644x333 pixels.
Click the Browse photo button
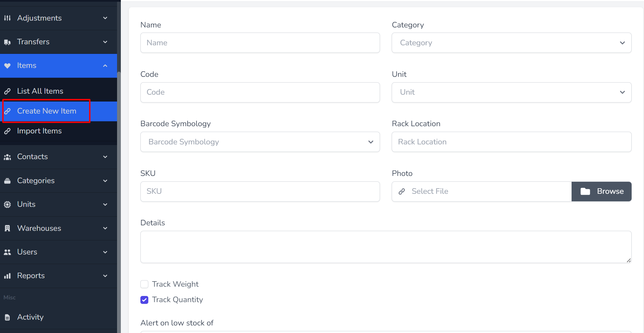(601, 191)
